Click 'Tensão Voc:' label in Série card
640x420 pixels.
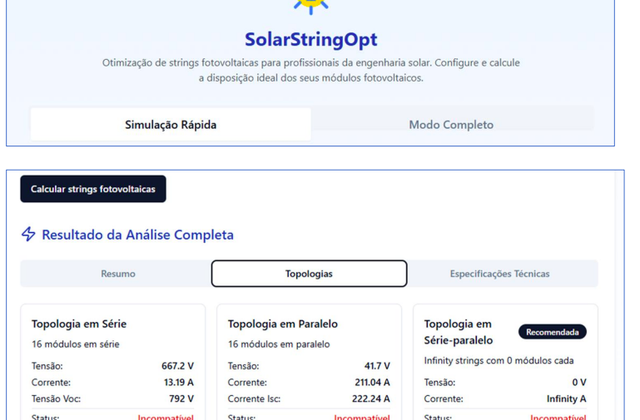[x=56, y=398]
